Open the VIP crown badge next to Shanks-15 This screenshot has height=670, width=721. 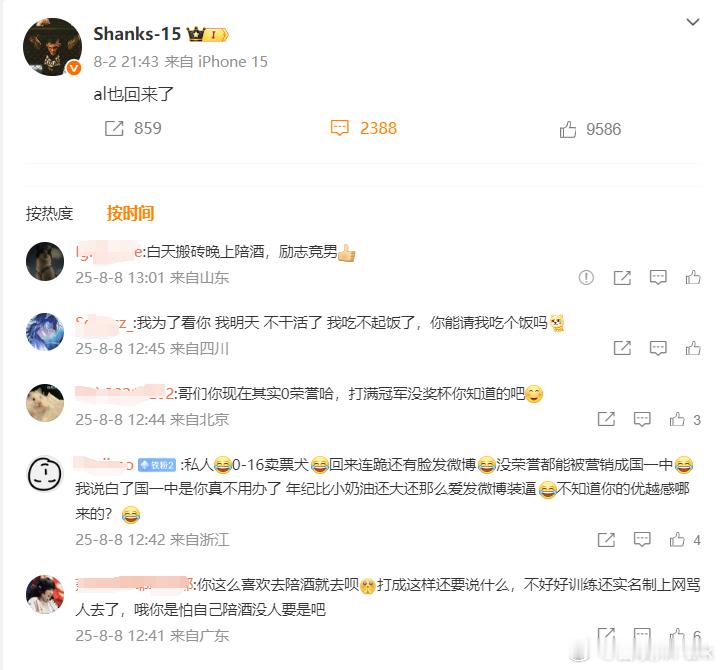pyautogui.click(x=207, y=34)
